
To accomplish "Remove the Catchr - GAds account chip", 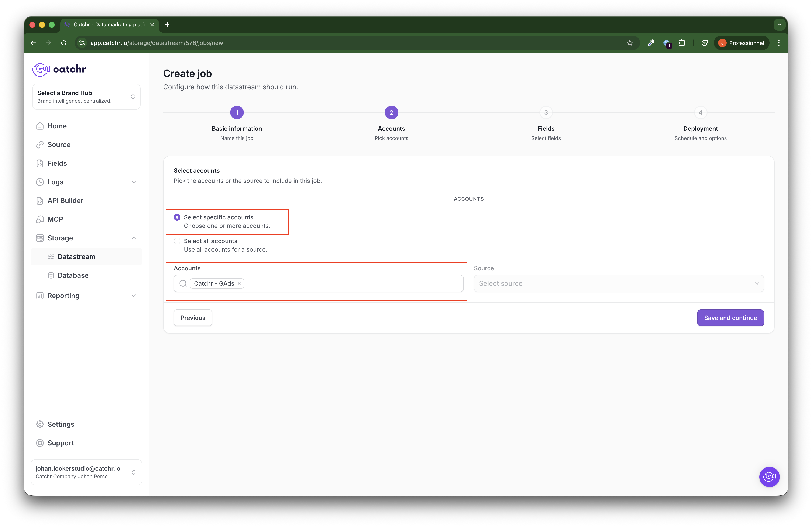I will (x=239, y=284).
